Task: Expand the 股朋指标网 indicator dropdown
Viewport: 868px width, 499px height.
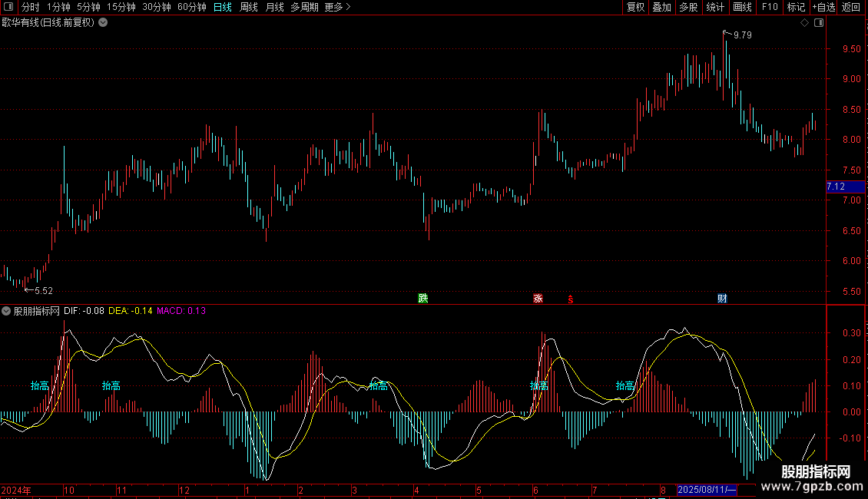Action: [6, 311]
